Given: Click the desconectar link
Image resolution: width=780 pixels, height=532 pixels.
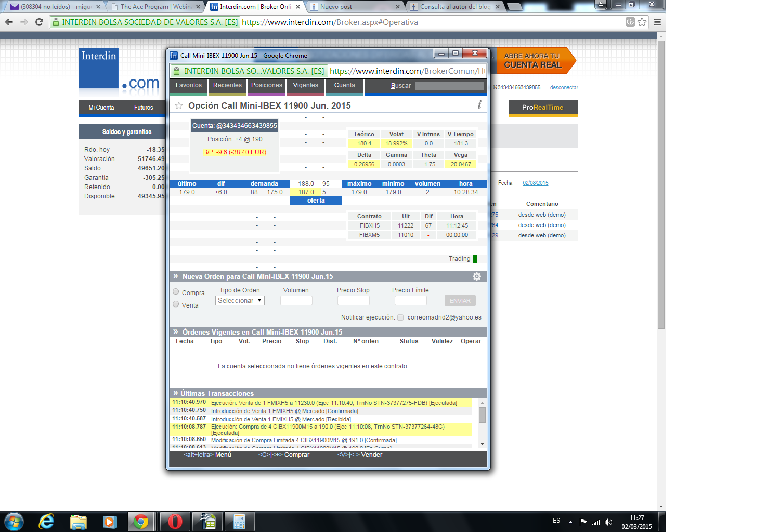Looking at the screenshot, I should [x=564, y=88].
